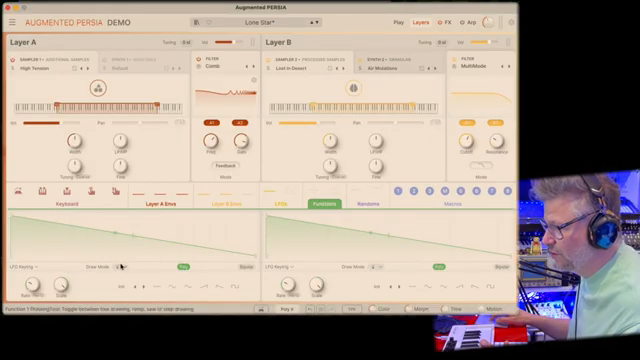Open the Comb filter type selector
The width and height of the screenshot is (640, 360).
tap(213, 66)
